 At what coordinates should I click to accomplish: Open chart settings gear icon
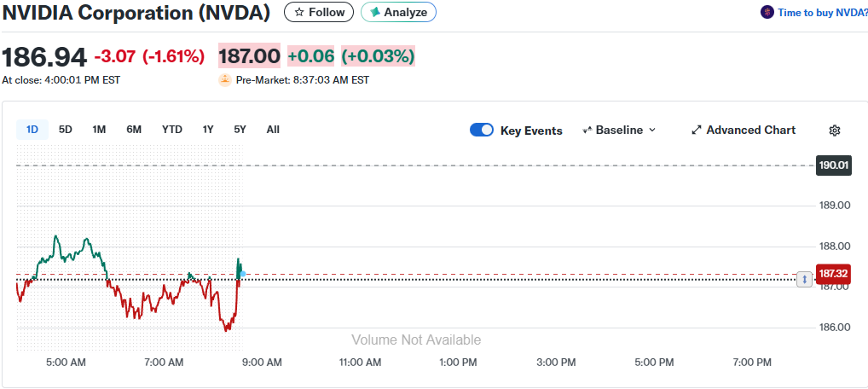point(835,131)
